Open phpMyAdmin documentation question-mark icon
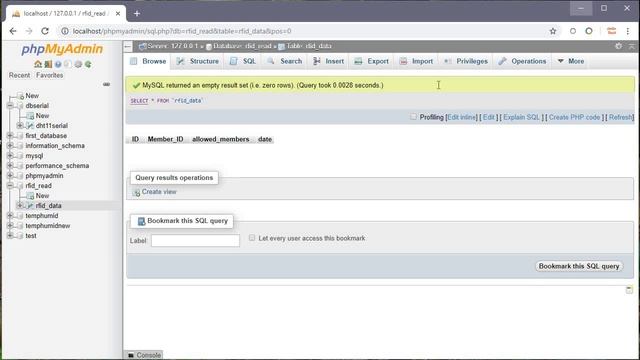This screenshot has width=640, height=360. [58, 64]
